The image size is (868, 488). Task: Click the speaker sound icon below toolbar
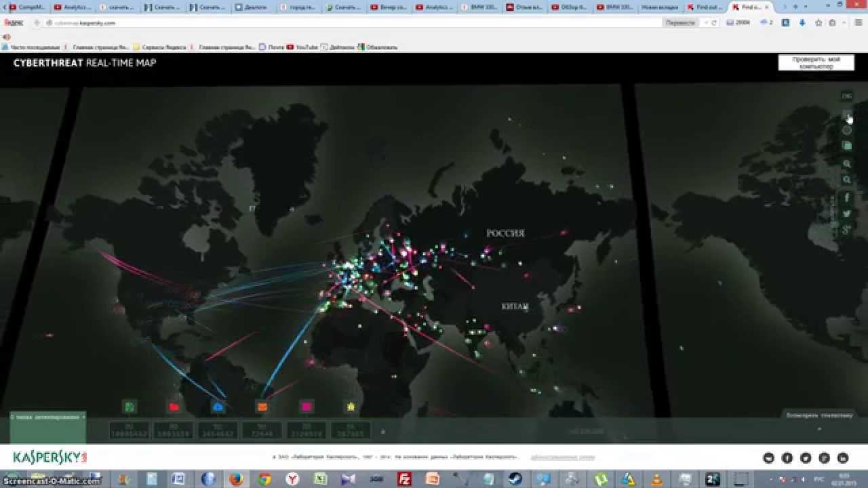coord(7,37)
